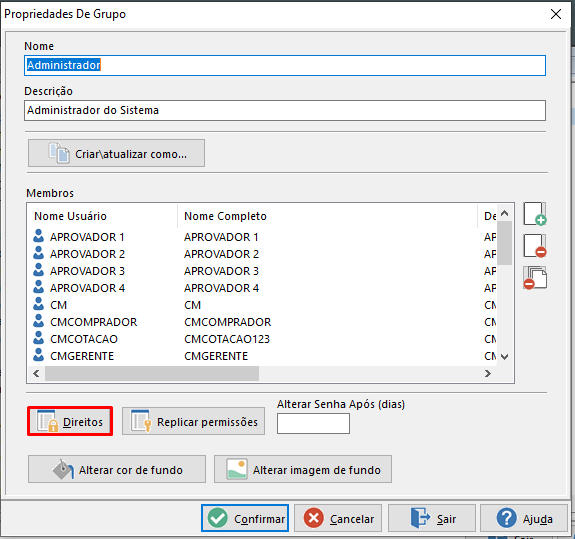
Task: Click the Descrição input field
Action: coord(285,110)
